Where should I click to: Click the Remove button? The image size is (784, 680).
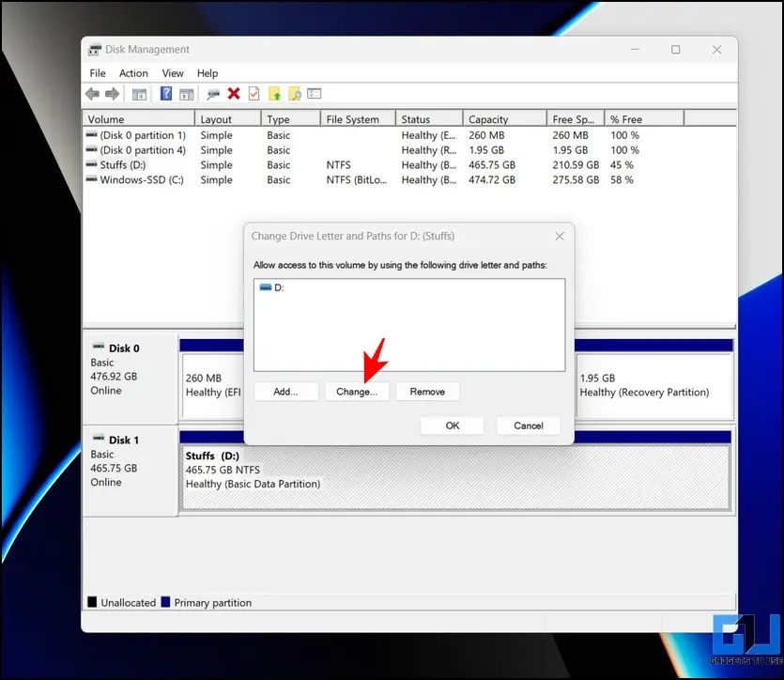pos(427,392)
